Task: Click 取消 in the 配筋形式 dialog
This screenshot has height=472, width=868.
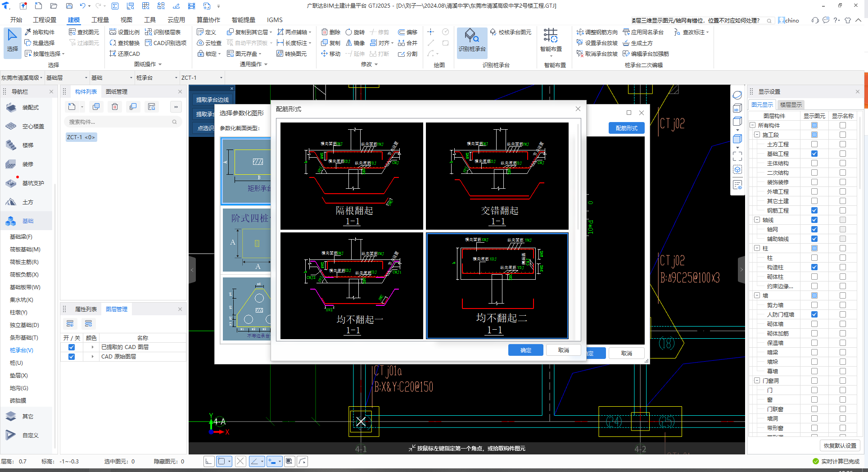Action: pos(563,350)
